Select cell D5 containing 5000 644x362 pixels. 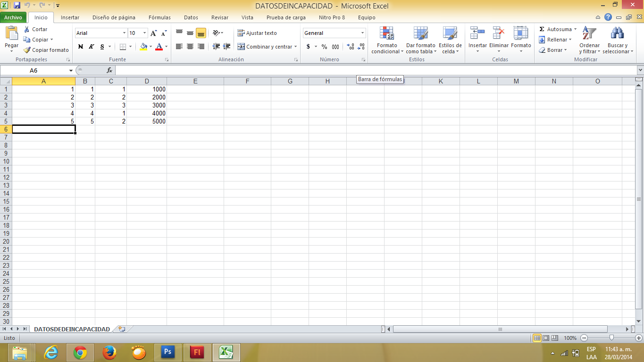tap(147, 121)
